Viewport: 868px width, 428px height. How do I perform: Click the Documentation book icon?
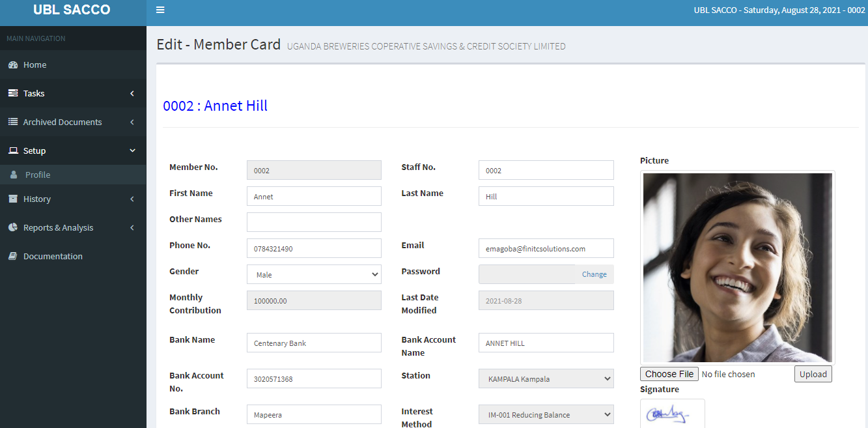pos(13,257)
